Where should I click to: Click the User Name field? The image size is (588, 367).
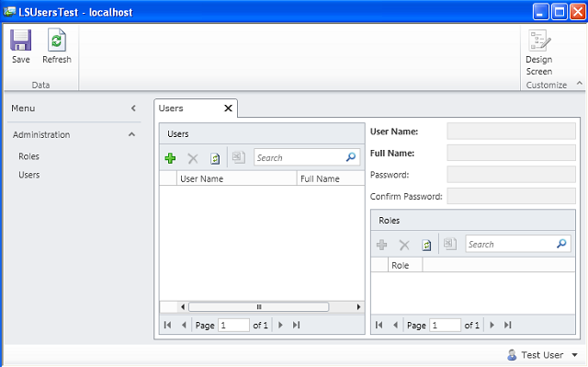(511, 132)
